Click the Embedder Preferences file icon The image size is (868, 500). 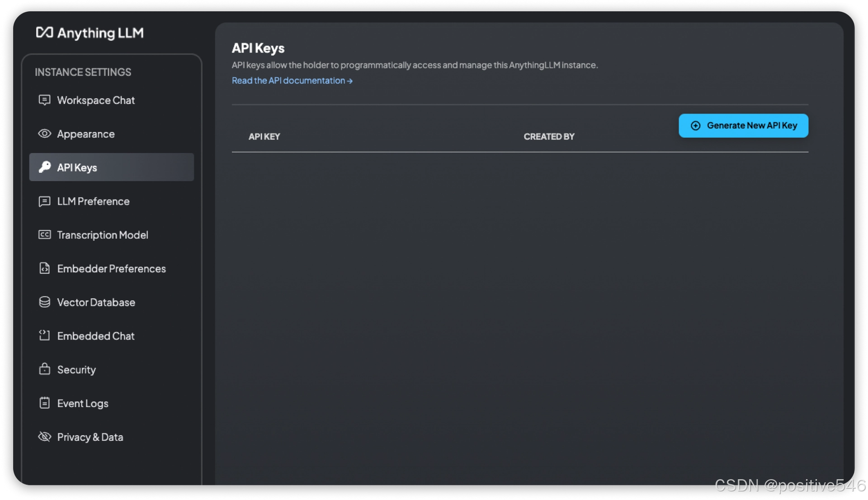coord(44,268)
